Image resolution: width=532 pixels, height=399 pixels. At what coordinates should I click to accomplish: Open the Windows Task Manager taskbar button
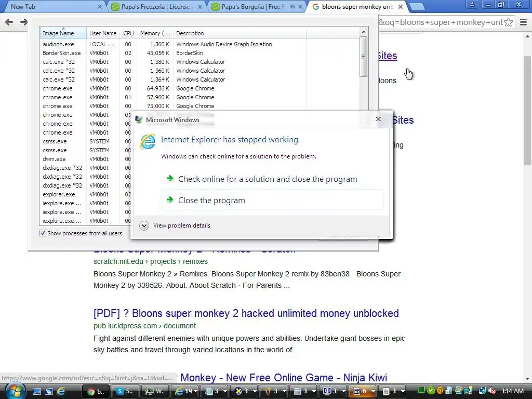(154, 391)
